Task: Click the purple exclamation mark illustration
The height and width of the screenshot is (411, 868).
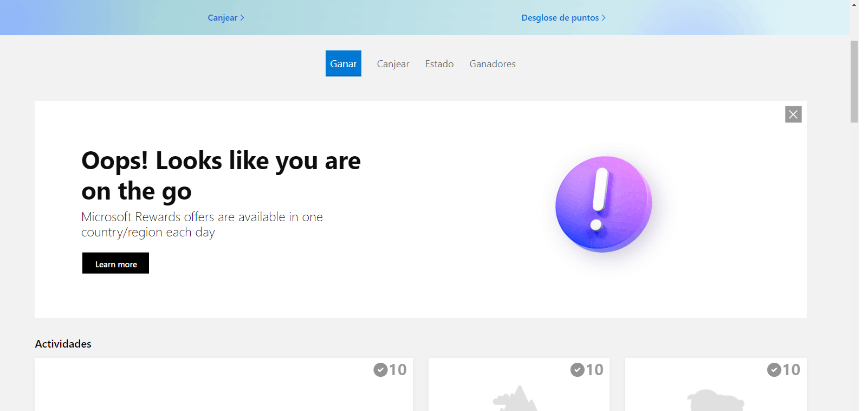Action: point(604,204)
